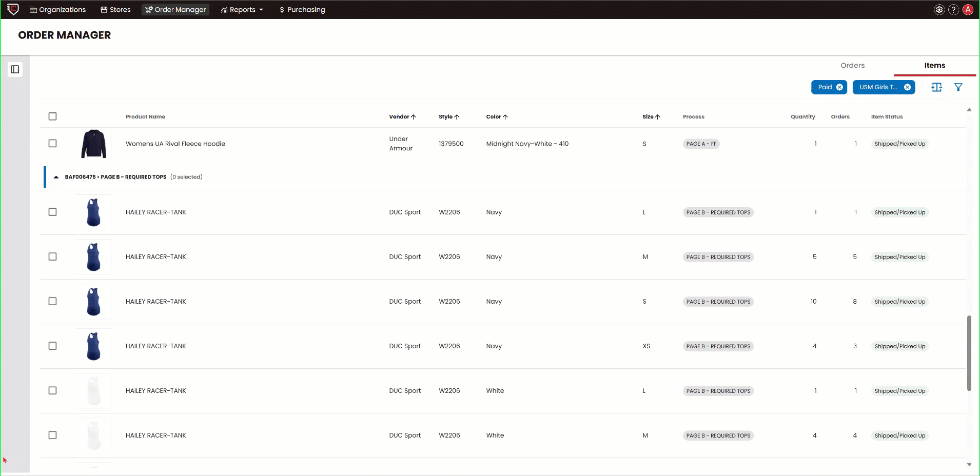Go to the Purchasing menu
980x476 pixels.
click(302, 9)
